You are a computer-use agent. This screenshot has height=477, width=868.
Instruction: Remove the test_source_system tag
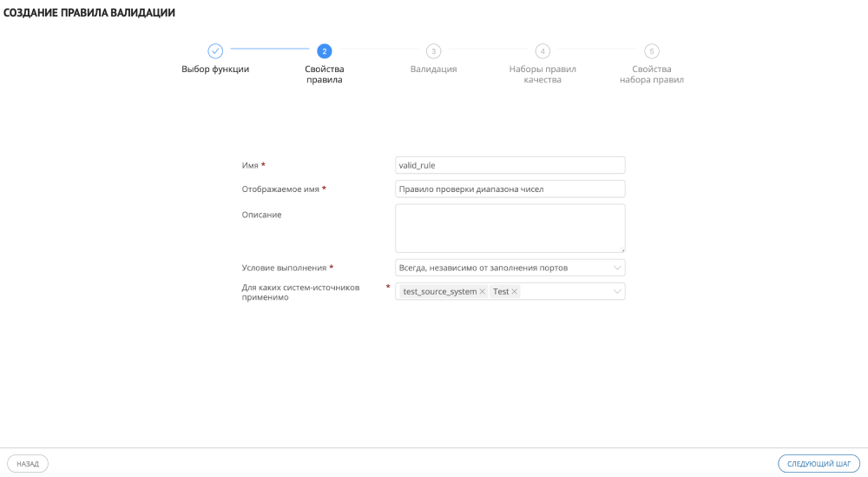482,292
